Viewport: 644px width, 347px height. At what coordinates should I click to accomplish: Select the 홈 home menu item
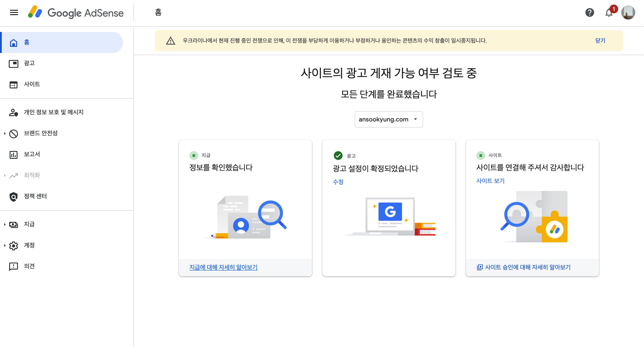[26, 42]
